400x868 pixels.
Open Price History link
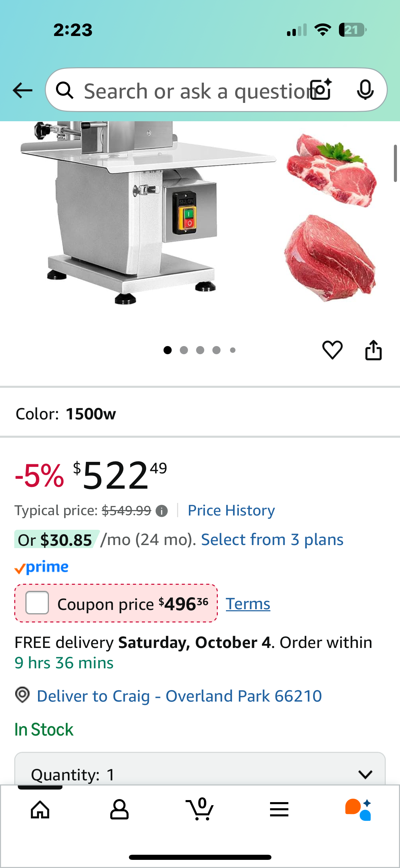(231, 510)
